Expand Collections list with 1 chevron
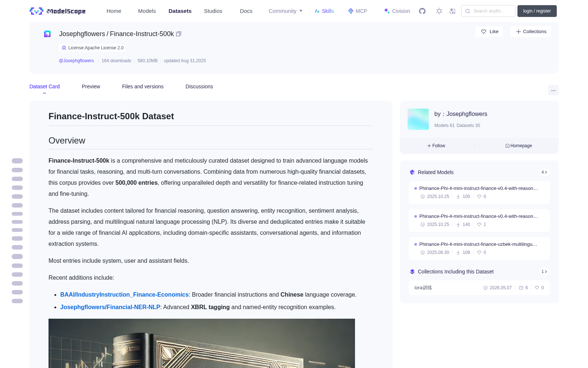 point(544,272)
